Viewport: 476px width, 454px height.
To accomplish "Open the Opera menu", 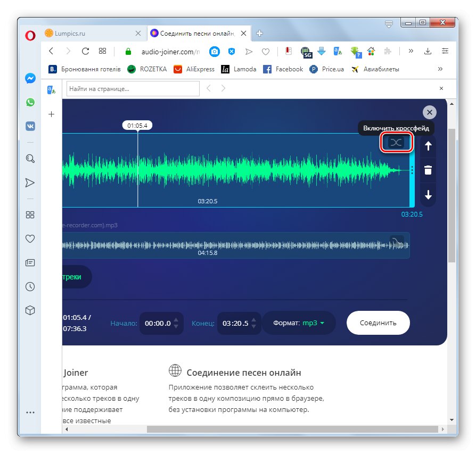I will tap(30, 36).
